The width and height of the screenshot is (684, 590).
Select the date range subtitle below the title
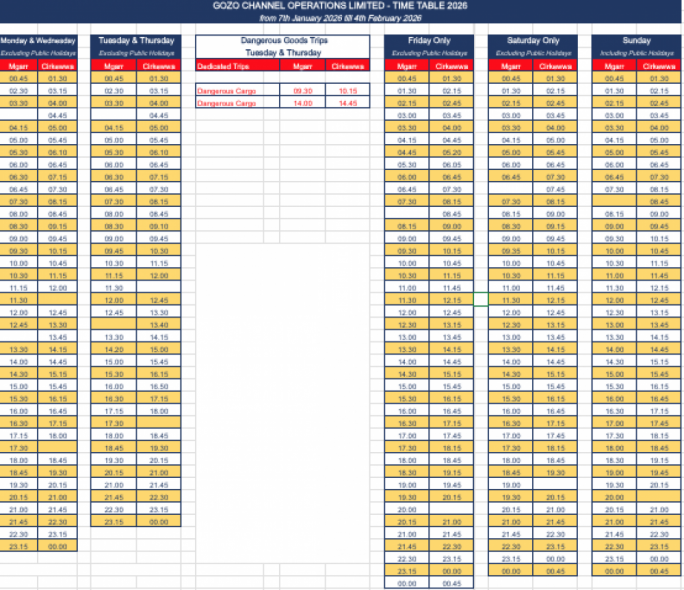(342, 18)
